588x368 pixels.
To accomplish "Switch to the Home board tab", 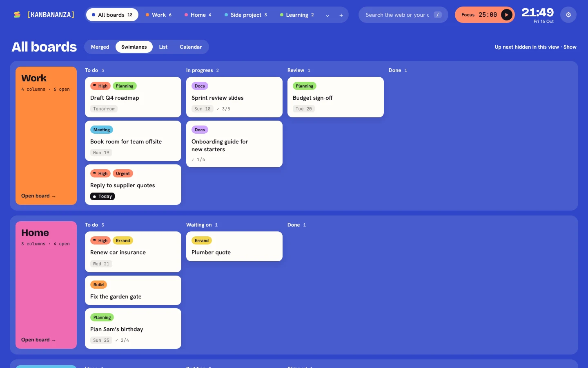I will click(x=198, y=15).
